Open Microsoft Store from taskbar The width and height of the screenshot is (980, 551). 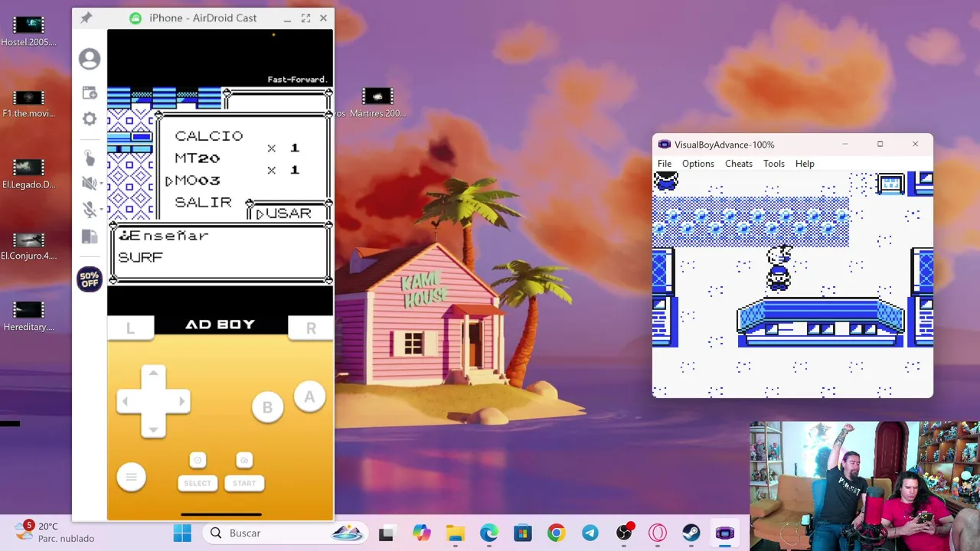click(523, 533)
